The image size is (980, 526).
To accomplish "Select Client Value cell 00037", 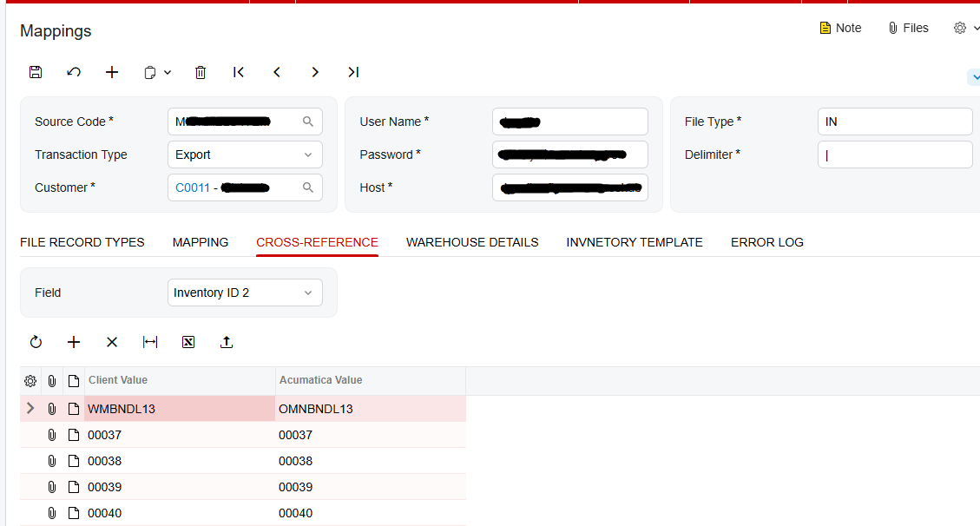I will coord(180,435).
